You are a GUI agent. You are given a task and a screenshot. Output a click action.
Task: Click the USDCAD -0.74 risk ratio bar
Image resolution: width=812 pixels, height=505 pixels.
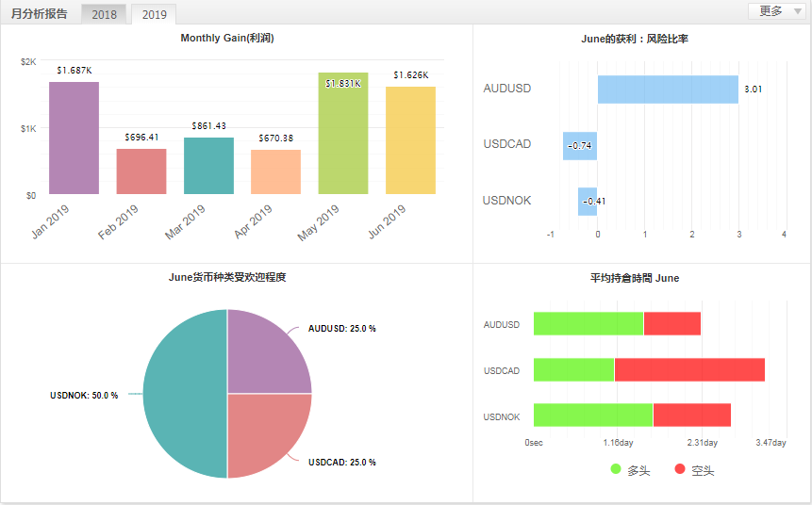pyautogui.click(x=580, y=145)
